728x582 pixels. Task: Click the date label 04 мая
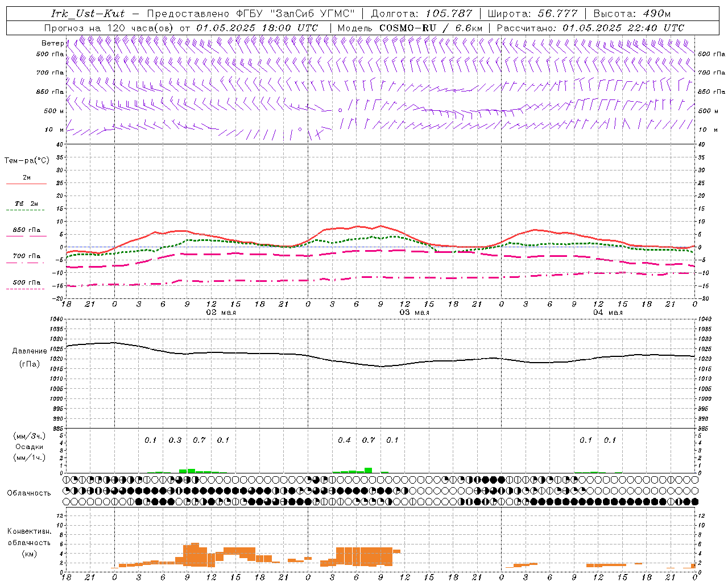[x=607, y=313]
